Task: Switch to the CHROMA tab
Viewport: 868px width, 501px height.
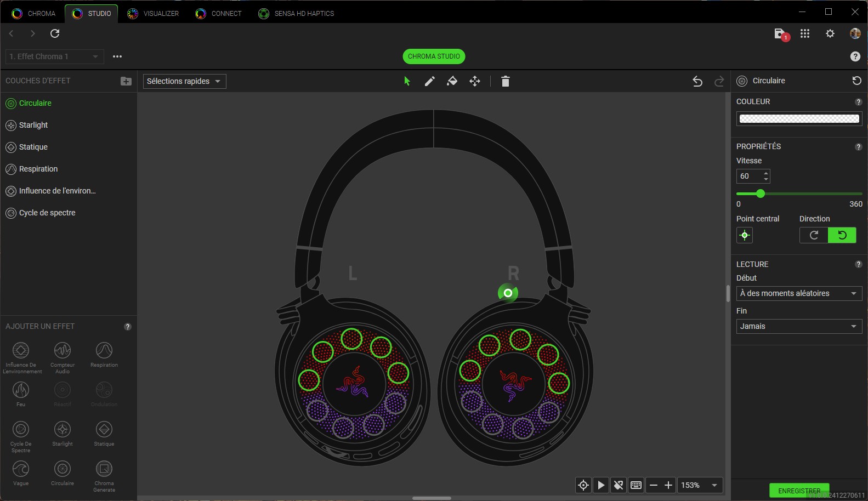Action: 33,13
